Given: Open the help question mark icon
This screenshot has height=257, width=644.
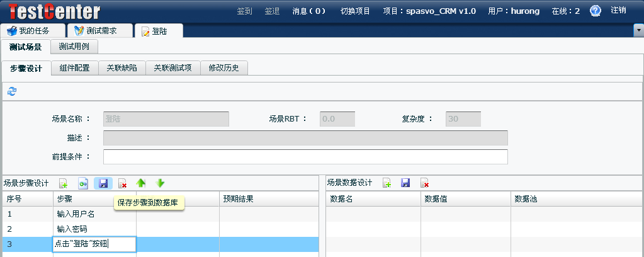Looking at the screenshot, I should (596, 11).
